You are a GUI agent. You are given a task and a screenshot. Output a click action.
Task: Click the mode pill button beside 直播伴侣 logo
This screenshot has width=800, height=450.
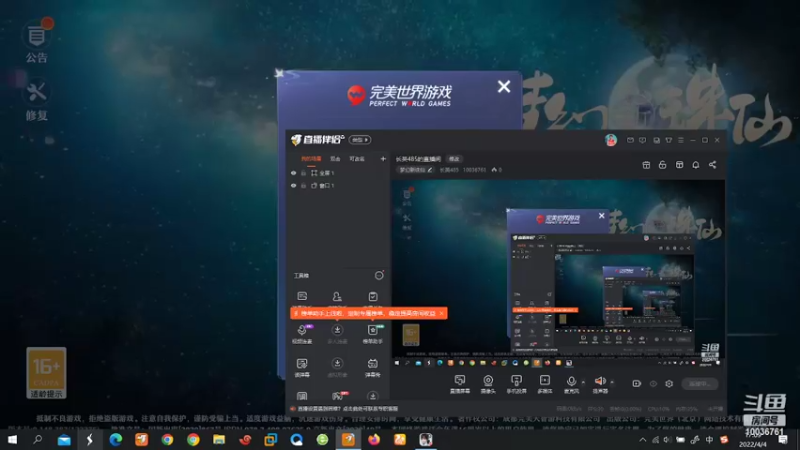coord(360,140)
